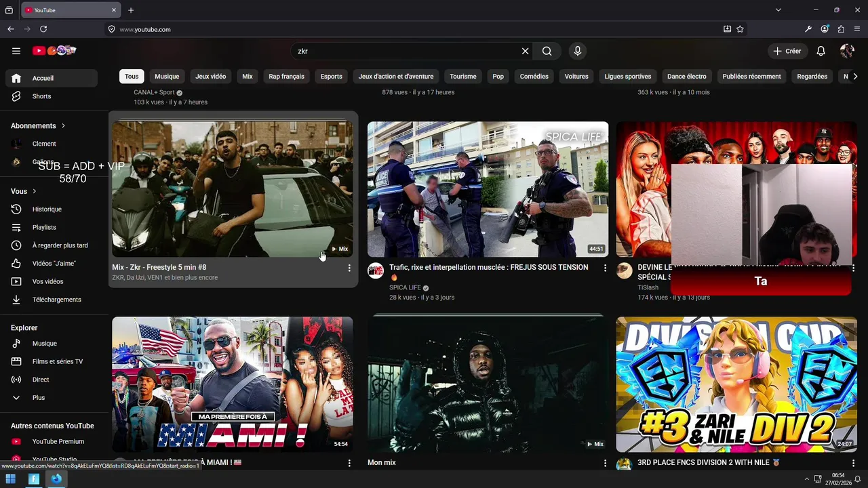Open options menu for Mon mix

point(605,464)
